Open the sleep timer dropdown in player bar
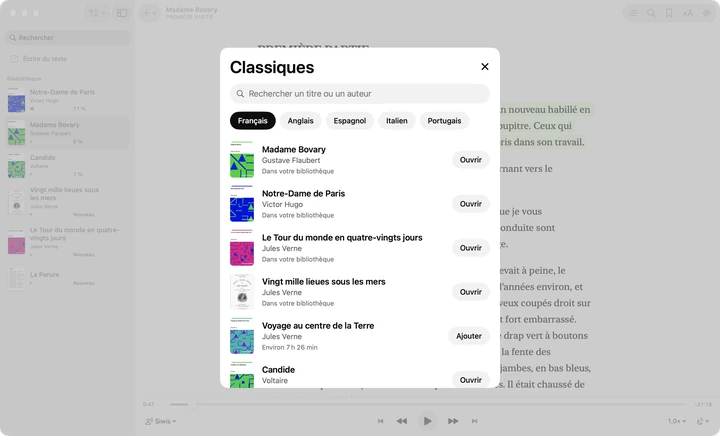 click(703, 421)
